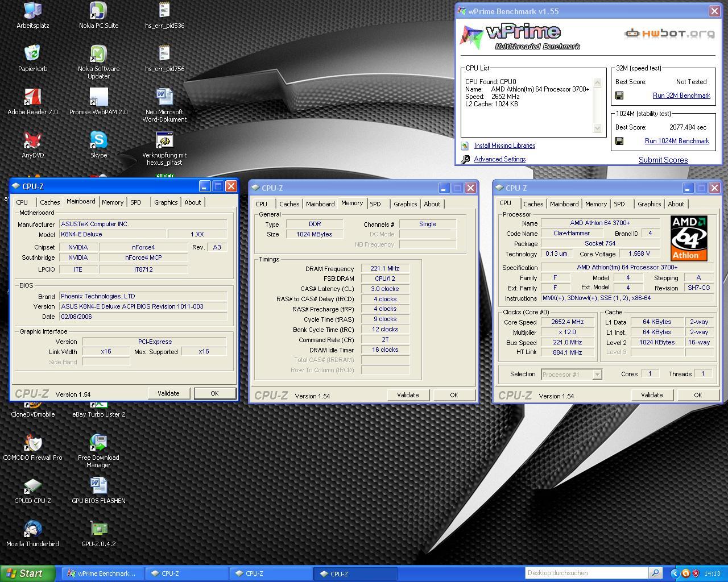The height and width of the screenshot is (582, 728).
Task: Click Submit Scores link in wPrime
Action: 663,160
